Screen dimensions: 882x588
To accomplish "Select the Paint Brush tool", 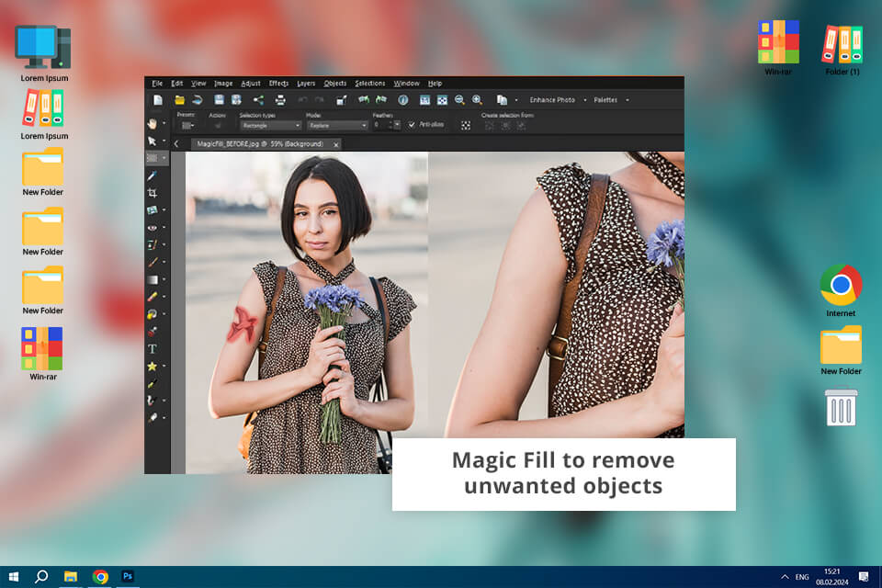I will tap(152, 262).
